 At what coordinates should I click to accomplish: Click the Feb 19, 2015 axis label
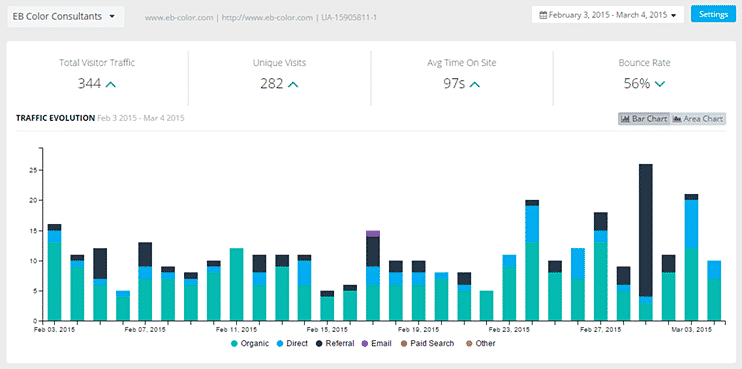pos(418,329)
